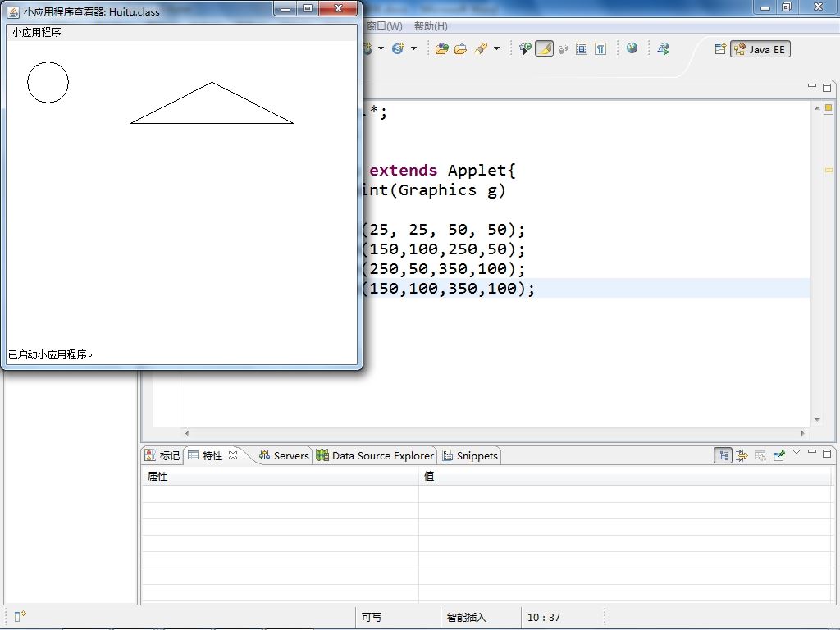Open the 窗口(W) menu
This screenshot has width=840, height=630.
click(384, 25)
